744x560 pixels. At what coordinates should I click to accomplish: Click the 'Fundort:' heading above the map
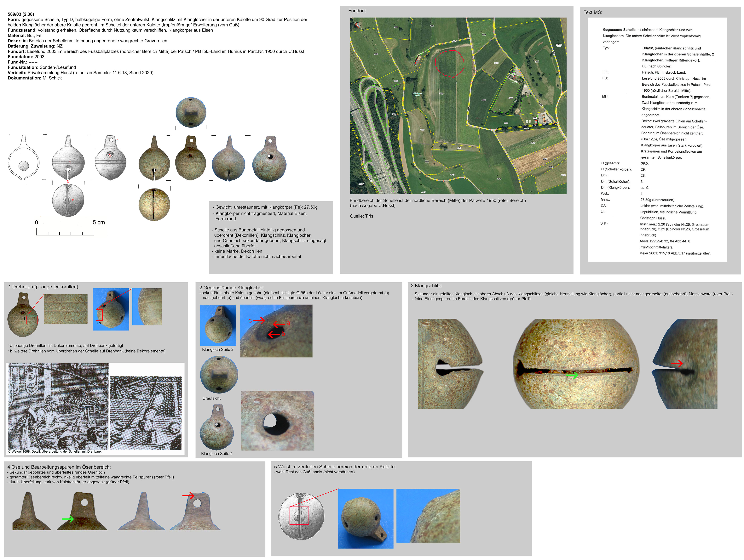(357, 11)
